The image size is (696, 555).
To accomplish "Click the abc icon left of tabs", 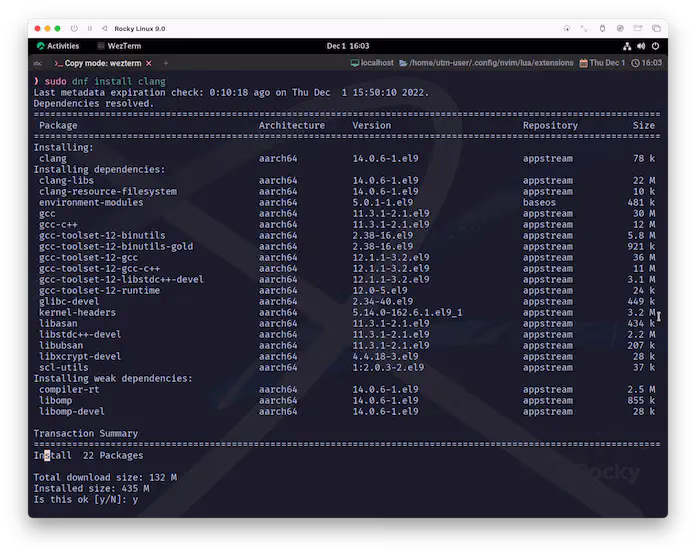I will (38, 63).
